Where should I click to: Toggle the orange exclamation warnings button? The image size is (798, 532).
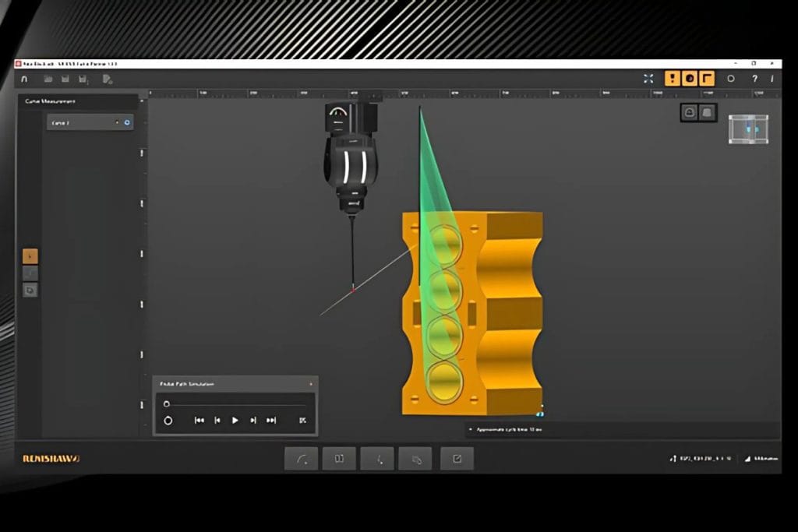(672, 79)
